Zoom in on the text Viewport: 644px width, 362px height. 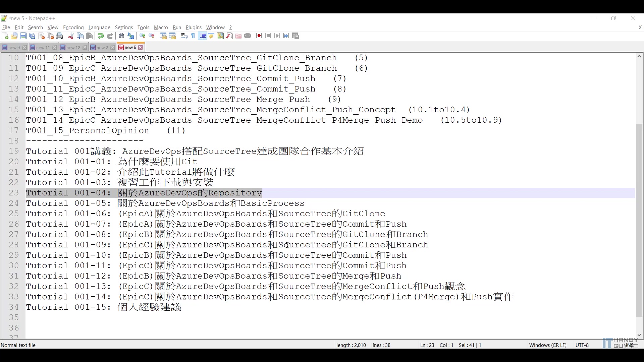[x=142, y=36]
